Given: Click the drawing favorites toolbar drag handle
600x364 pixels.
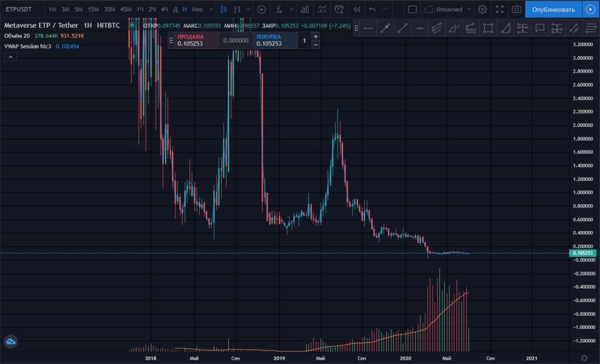Looking at the screenshot, I should (x=356, y=29).
